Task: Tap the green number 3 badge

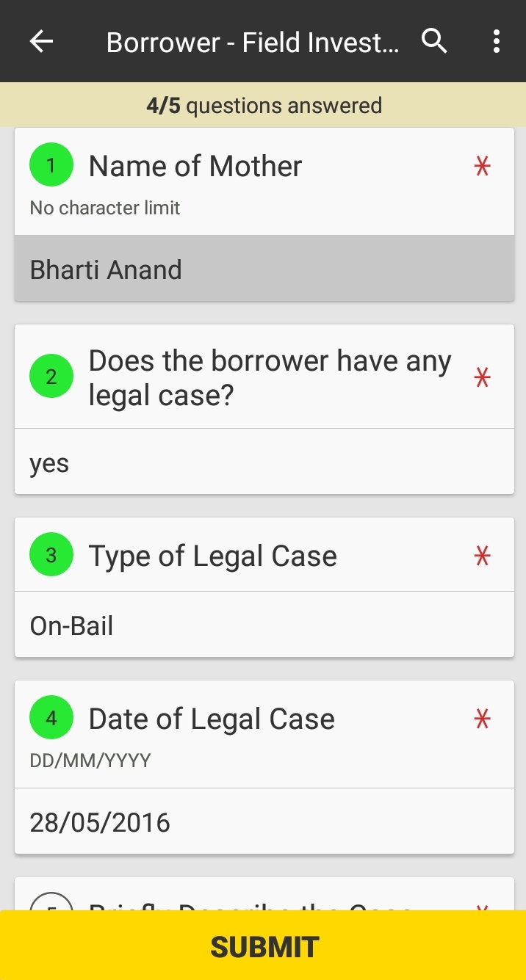Action: [51, 556]
